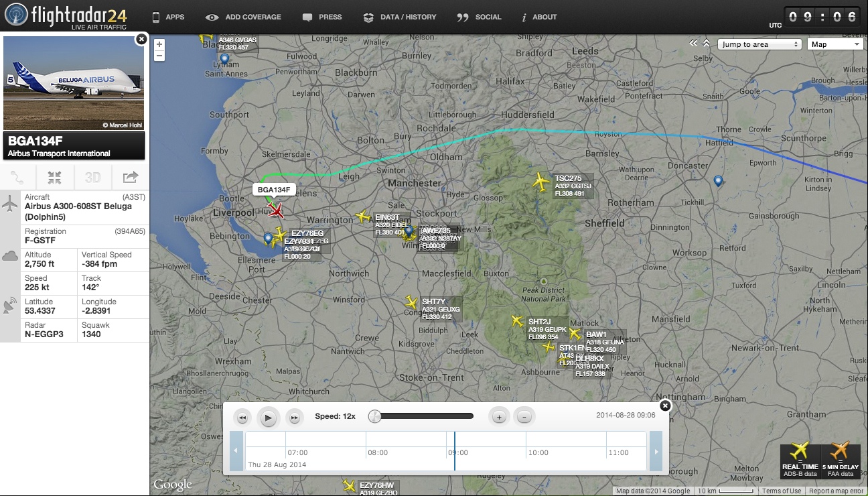868x496 pixels.
Task: Click the Terms of Use link
Action: [781, 491]
